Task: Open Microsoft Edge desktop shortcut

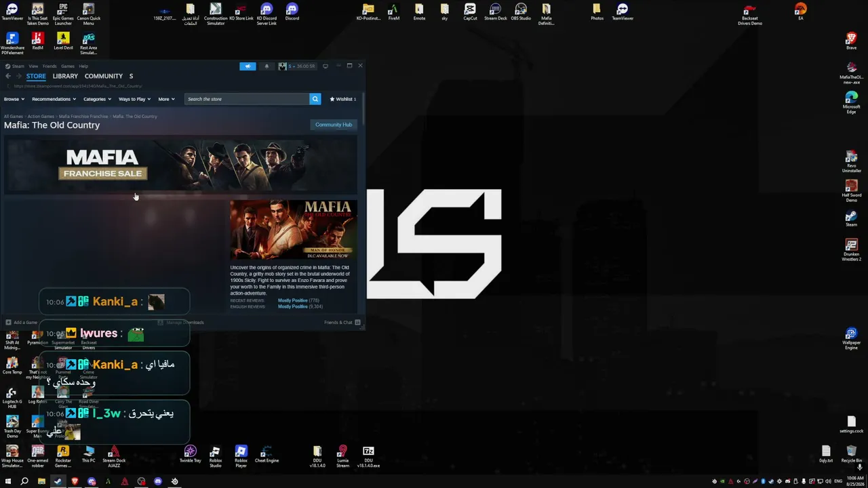Action: [x=851, y=103]
